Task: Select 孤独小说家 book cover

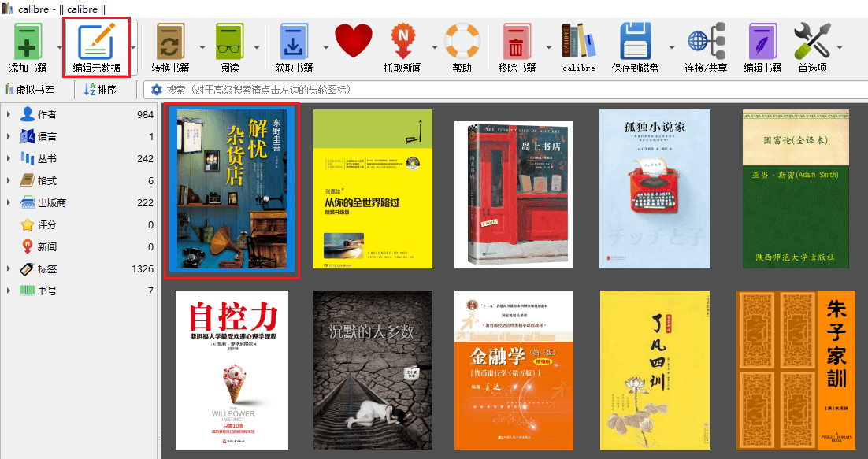Action: 655,189
